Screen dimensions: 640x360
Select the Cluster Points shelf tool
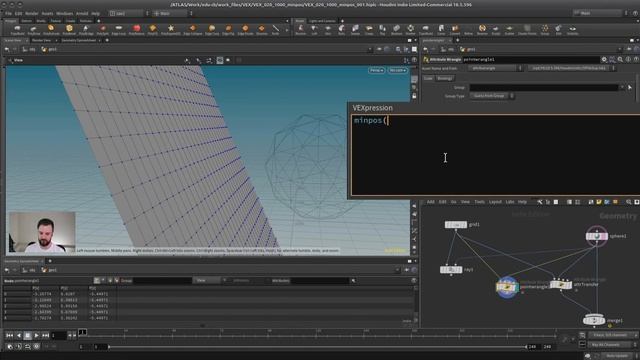pyautogui.click(x=527, y=29)
